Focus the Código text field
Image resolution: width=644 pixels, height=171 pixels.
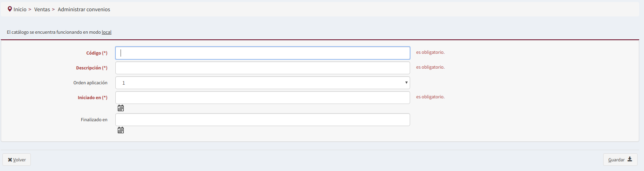tap(263, 53)
